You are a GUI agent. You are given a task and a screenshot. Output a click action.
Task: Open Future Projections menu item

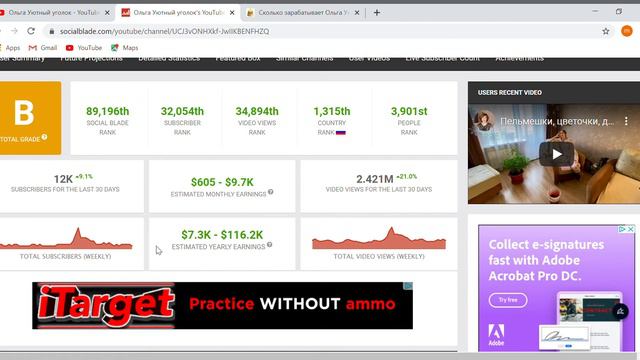(x=91, y=58)
